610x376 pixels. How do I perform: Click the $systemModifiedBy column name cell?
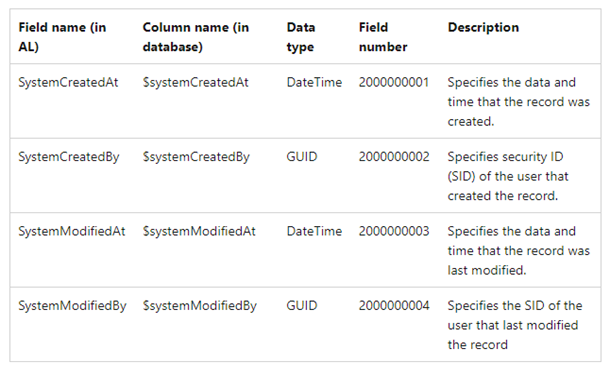200,306
